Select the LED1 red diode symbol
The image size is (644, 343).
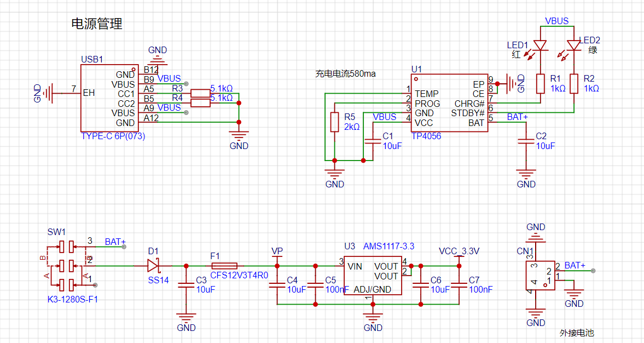point(541,45)
